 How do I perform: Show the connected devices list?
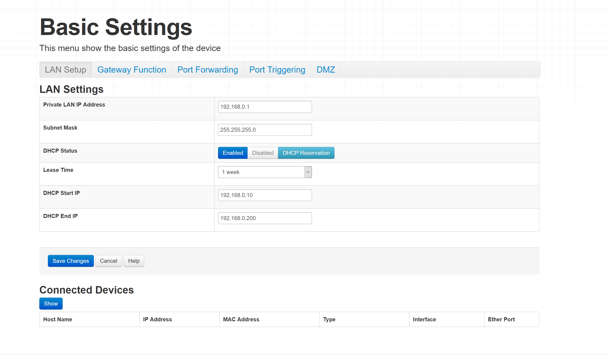pyautogui.click(x=51, y=303)
